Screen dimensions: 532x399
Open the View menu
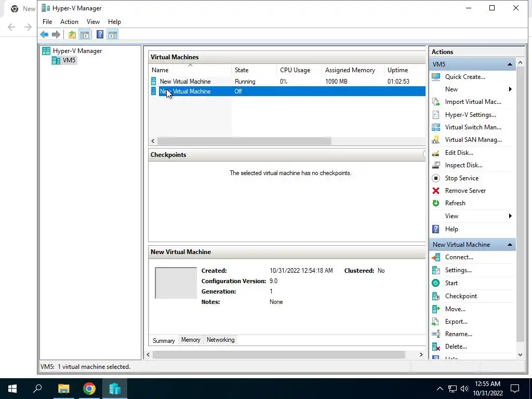click(93, 22)
